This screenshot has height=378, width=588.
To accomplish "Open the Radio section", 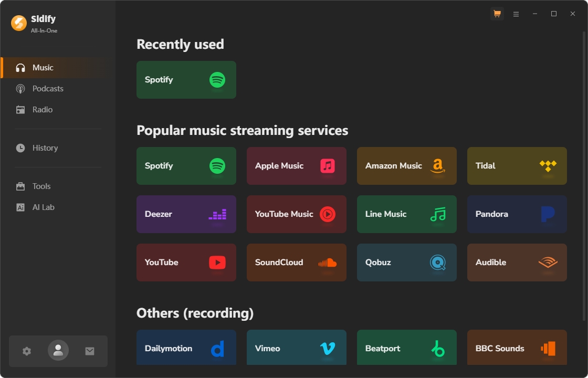I will tap(58, 110).
